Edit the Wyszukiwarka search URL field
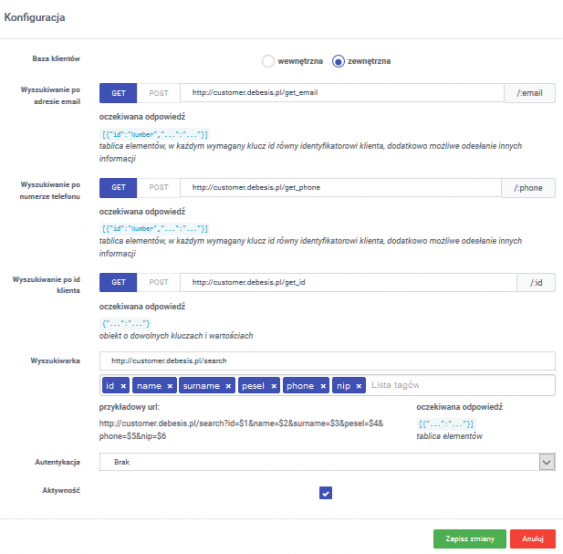This screenshot has height=554, width=563. pos(327,361)
